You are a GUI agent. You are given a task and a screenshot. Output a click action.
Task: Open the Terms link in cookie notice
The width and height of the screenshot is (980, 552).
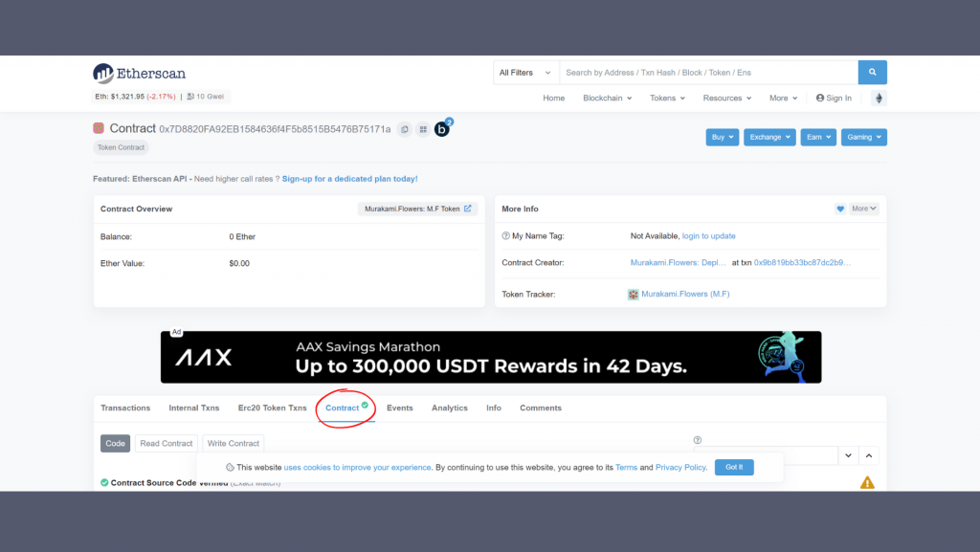tap(626, 467)
